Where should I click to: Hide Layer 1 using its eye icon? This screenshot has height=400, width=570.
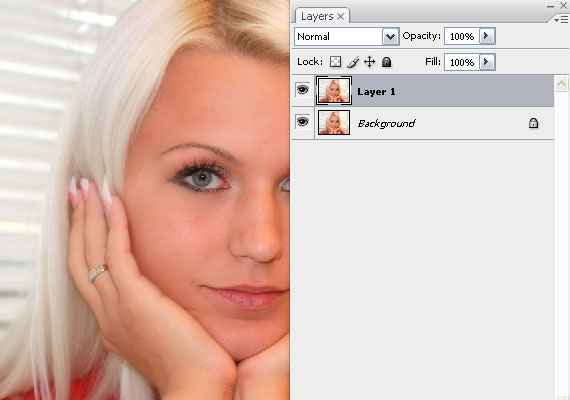[302, 89]
